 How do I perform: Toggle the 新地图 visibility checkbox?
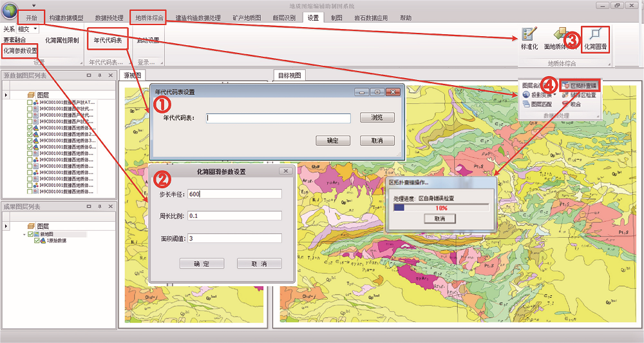(30, 234)
